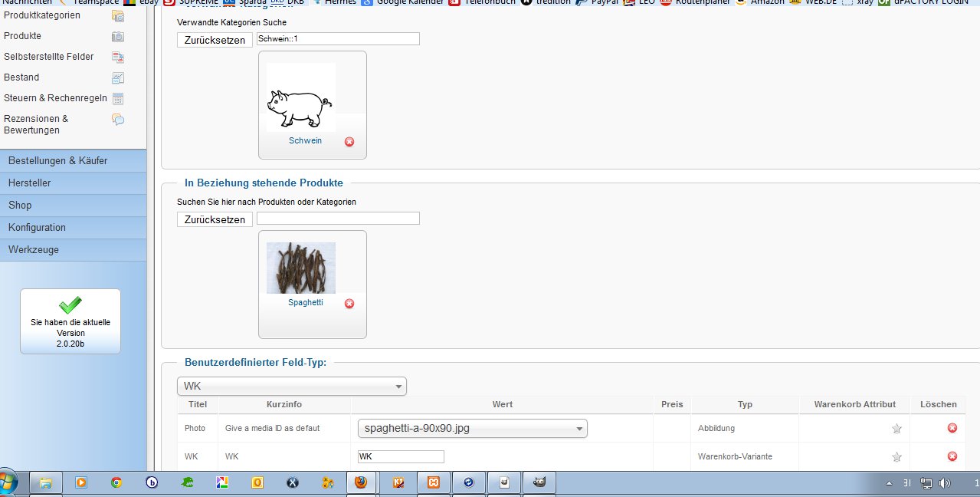Screen dimensions: 980x497
Task: Delete the WK custom field row
Action: pos(952,456)
